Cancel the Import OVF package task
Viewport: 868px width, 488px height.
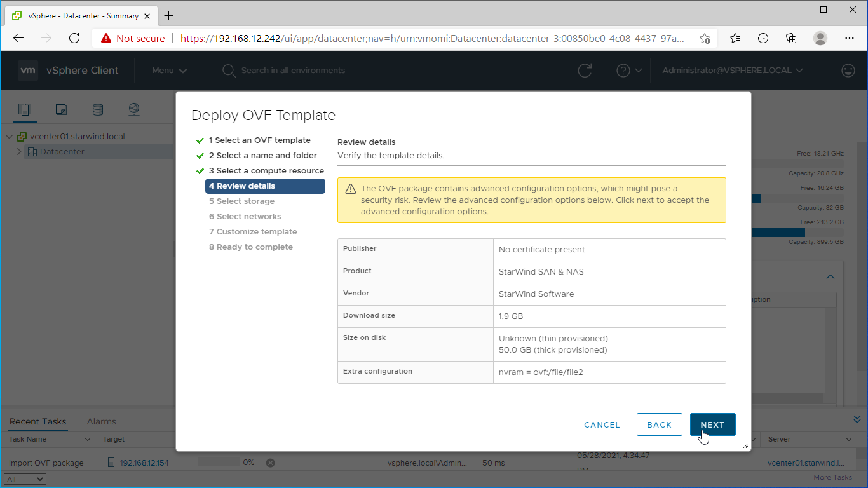[270, 463]
